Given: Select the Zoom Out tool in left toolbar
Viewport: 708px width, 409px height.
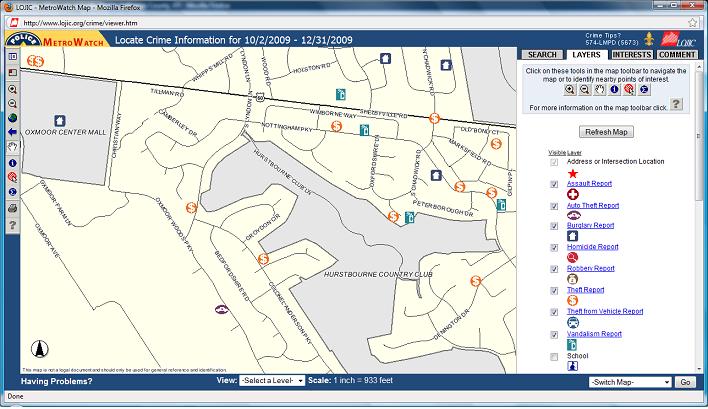Looking at the screenshot, I should (x=12, y=102).
